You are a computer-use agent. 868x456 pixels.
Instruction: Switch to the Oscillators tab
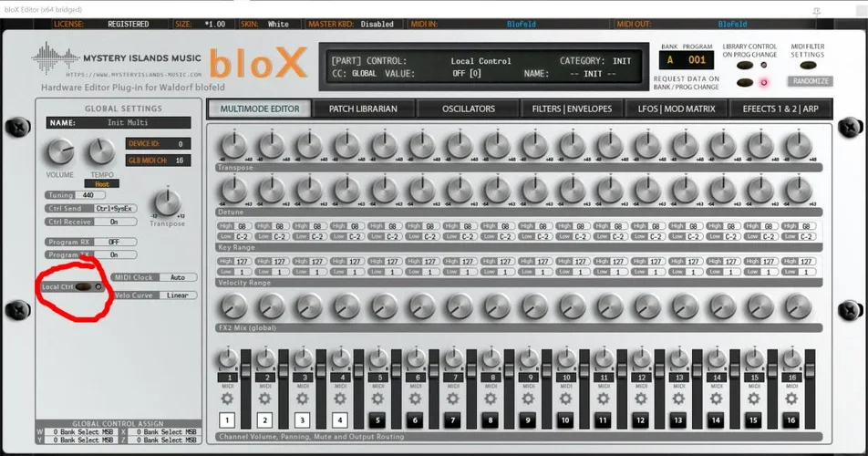point(469,109)
